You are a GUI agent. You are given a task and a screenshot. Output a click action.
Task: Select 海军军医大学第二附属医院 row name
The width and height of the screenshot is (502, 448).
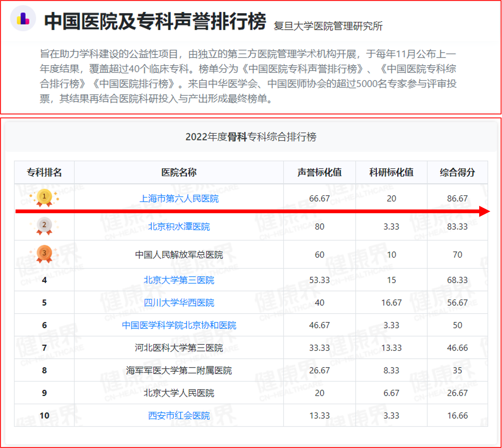click(x=179, y=370)
